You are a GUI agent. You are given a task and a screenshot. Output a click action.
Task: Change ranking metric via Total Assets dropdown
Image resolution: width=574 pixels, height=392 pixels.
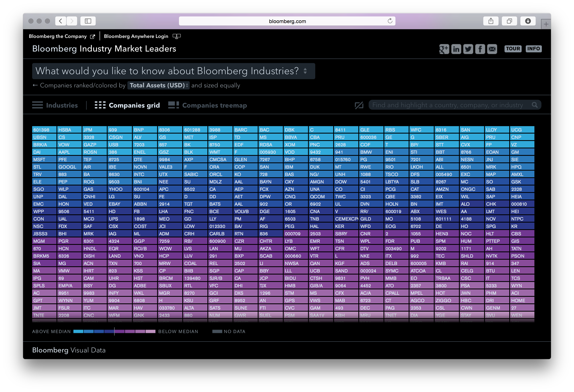(158, 85)
